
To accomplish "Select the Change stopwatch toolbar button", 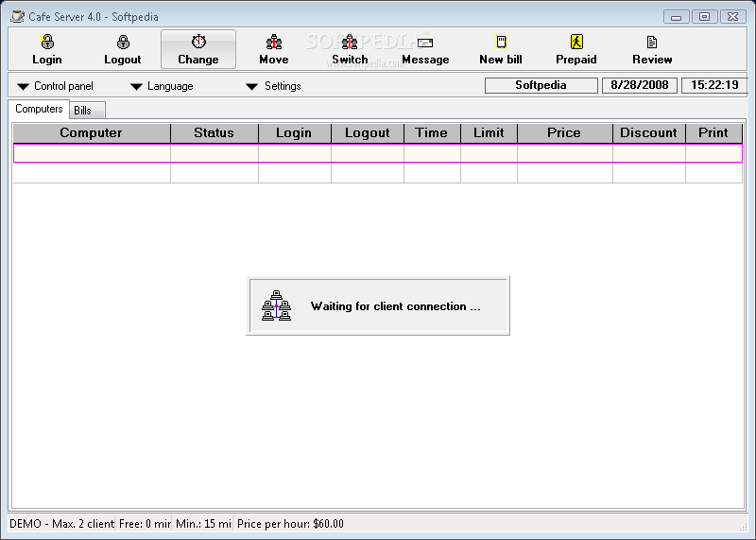I will pos(198,49).
